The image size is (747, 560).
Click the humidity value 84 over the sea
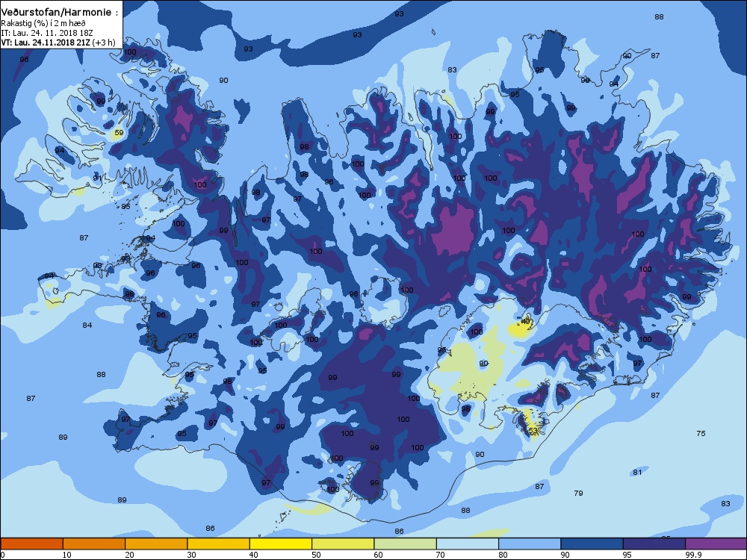87,326
